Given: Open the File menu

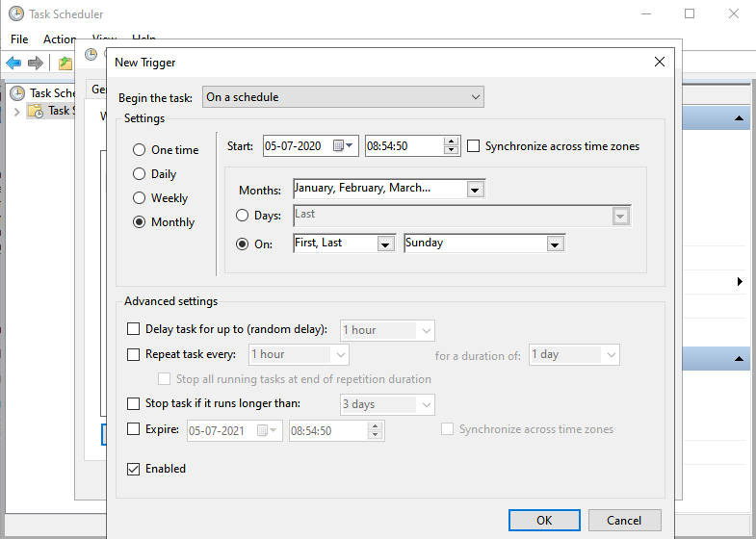Looking at the screenshot, I should tap(19, 39).
